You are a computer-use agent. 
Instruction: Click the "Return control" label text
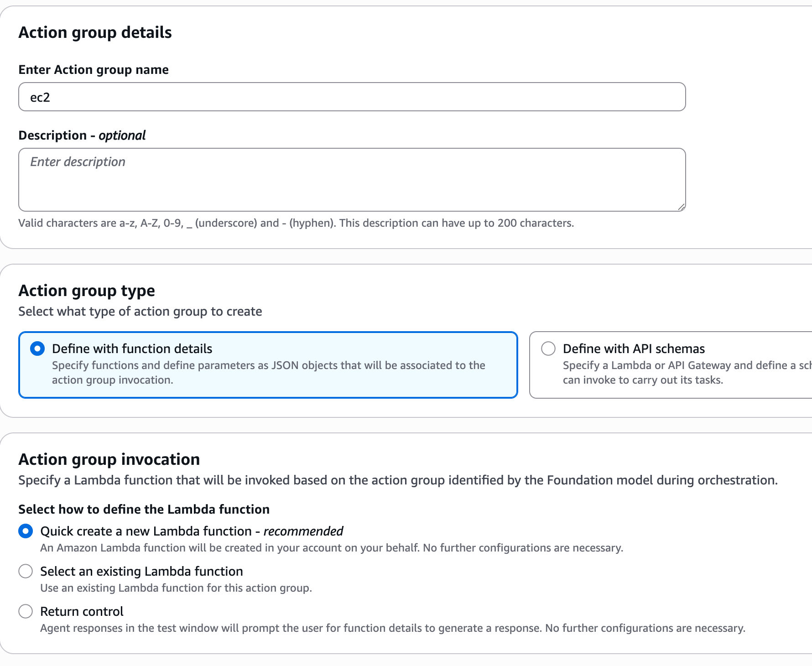pyautogui.click(x=82, y=612)
